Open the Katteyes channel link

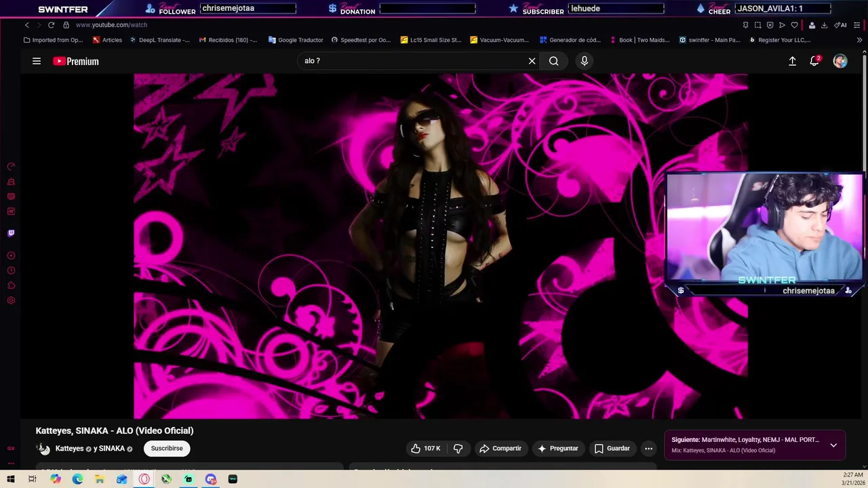point(69,449)
